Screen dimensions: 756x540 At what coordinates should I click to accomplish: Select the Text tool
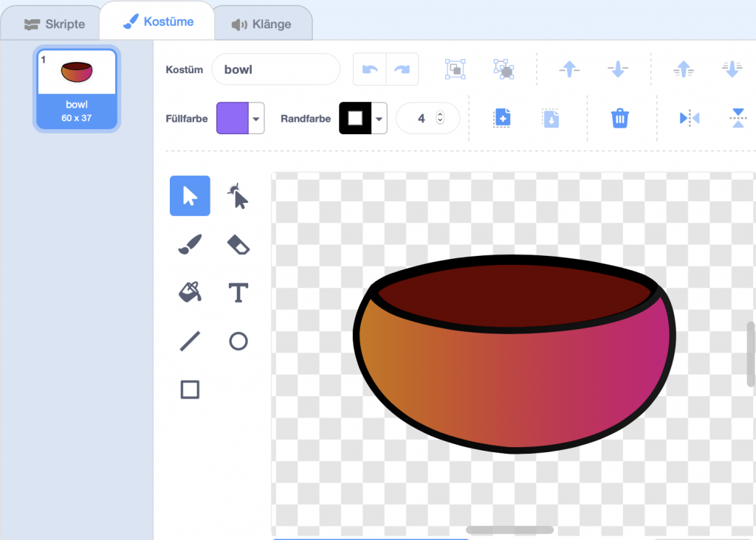point(238,292)
